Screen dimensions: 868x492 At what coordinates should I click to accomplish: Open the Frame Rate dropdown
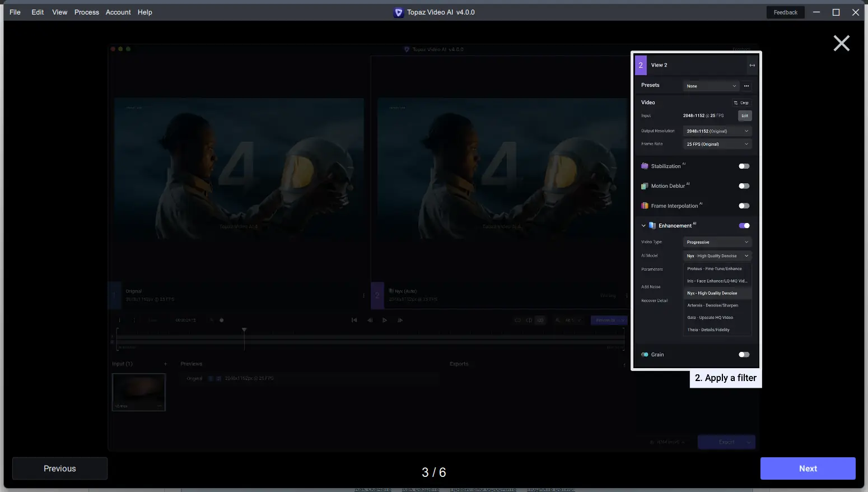(717, 144)
